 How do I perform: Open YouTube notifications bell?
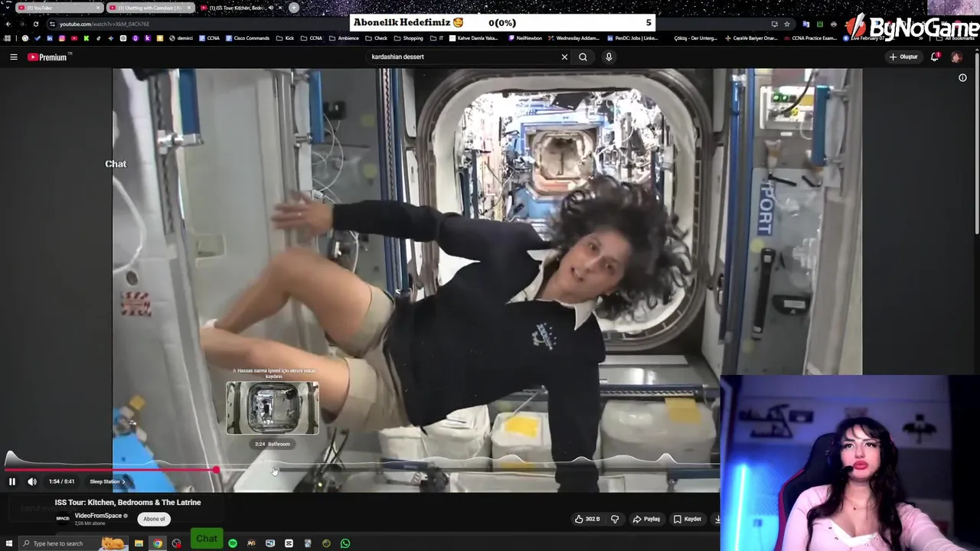coord(935,57)
